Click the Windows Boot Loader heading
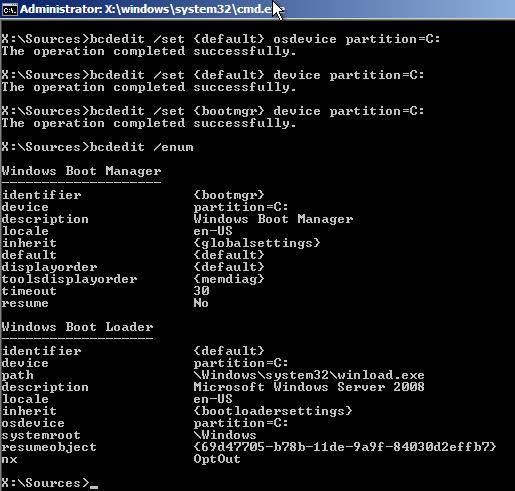The image size is (515, 491). pos(77,327)
